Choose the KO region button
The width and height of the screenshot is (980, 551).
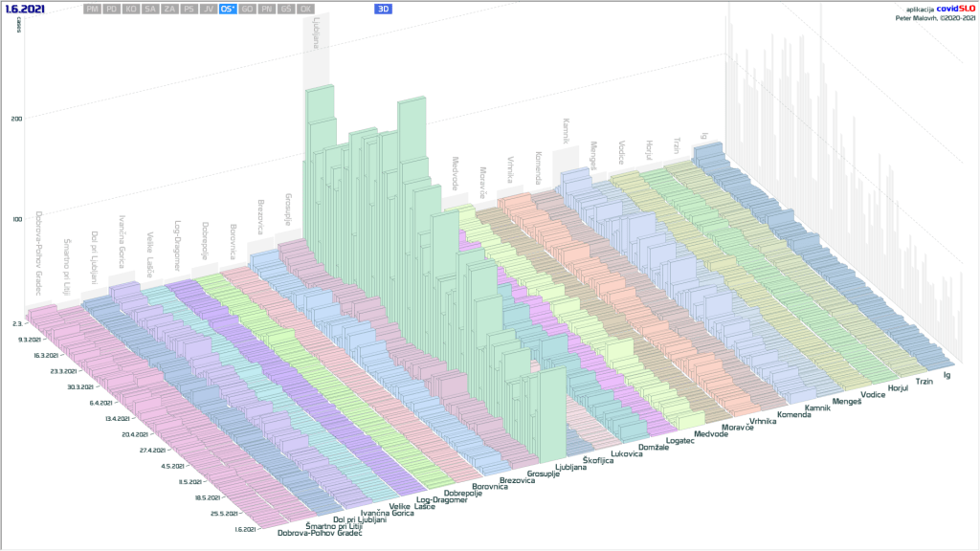pos(131,9)
